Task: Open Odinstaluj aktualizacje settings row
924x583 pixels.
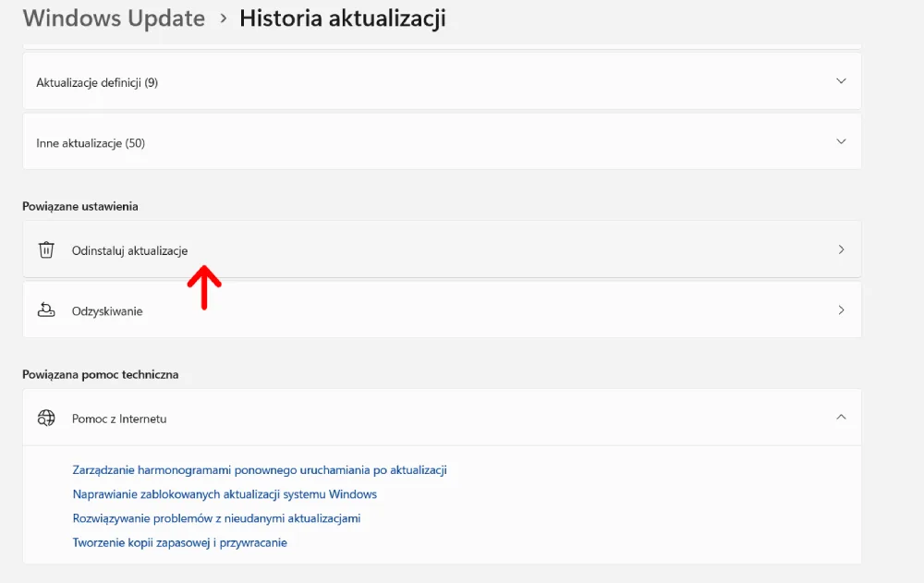Action: click(x=442, y=249)
